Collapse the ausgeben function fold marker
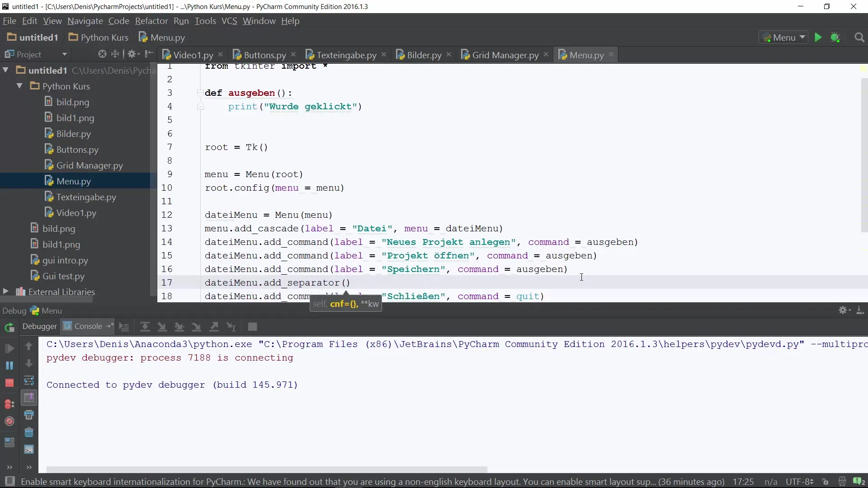Screen dimensions: 868x488 point(200,93)
